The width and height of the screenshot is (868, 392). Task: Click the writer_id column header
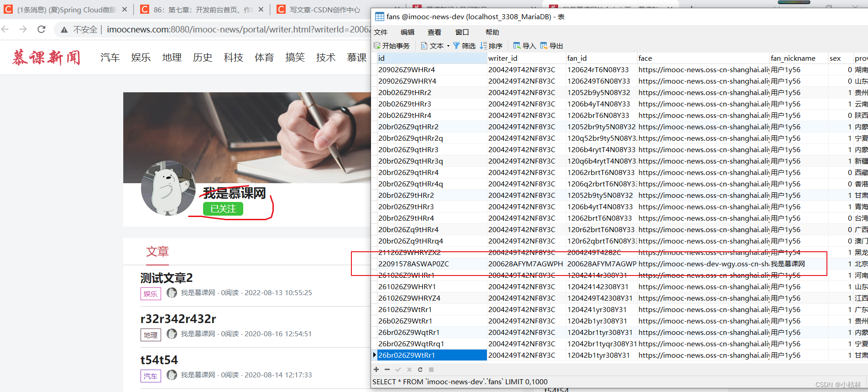click(x=526, y=58)
